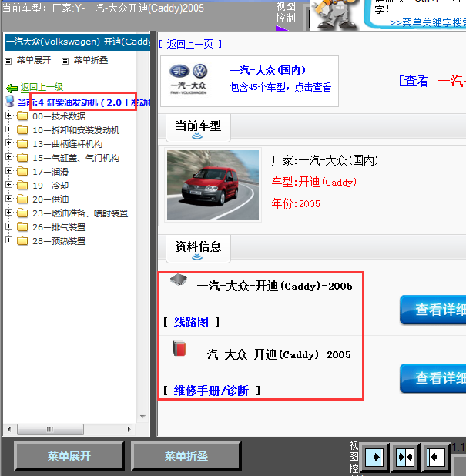The image size is (466, 476).
Task: Click the green back arrow icon
Action: (x=12, y=88)
